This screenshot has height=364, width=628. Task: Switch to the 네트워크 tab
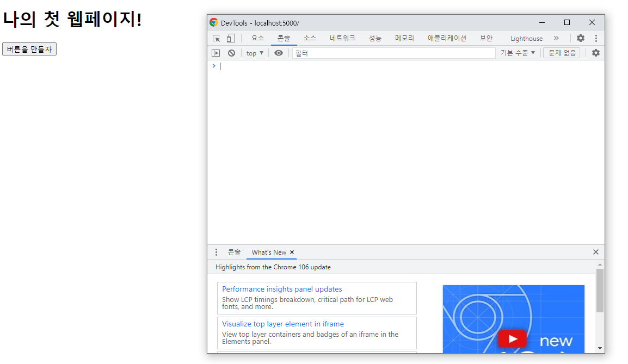342,38
